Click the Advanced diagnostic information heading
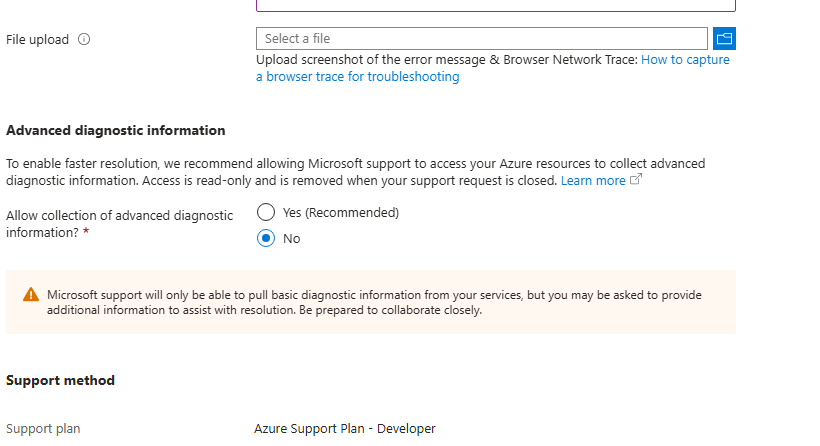820x446 pixels. coord(116,131)
